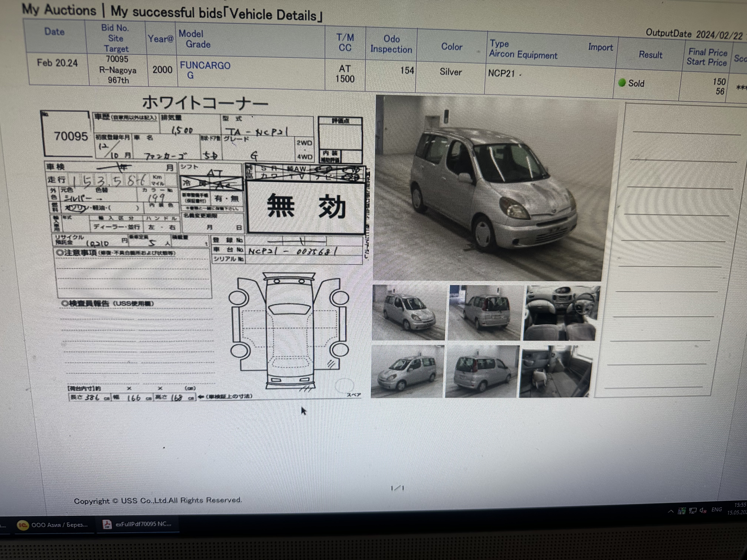747x560 pixels.
Task: Click the 'AT' transmission value in the table row
Action: (x=344, y=69)
